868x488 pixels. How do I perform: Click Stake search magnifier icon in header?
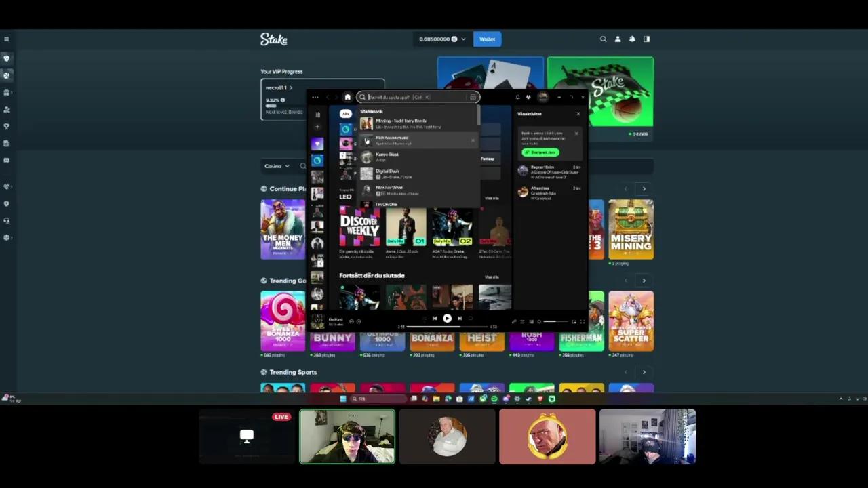603,39
